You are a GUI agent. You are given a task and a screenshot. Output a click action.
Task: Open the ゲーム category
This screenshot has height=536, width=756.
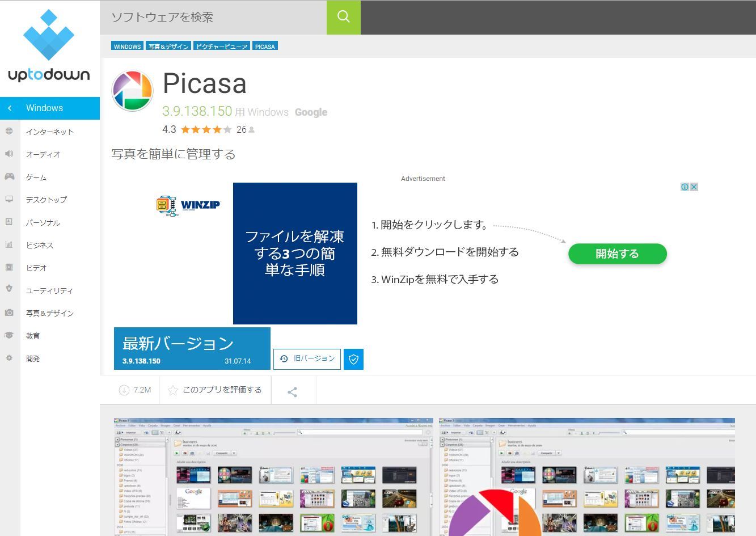pyautogui.click(x=36, y=177)
